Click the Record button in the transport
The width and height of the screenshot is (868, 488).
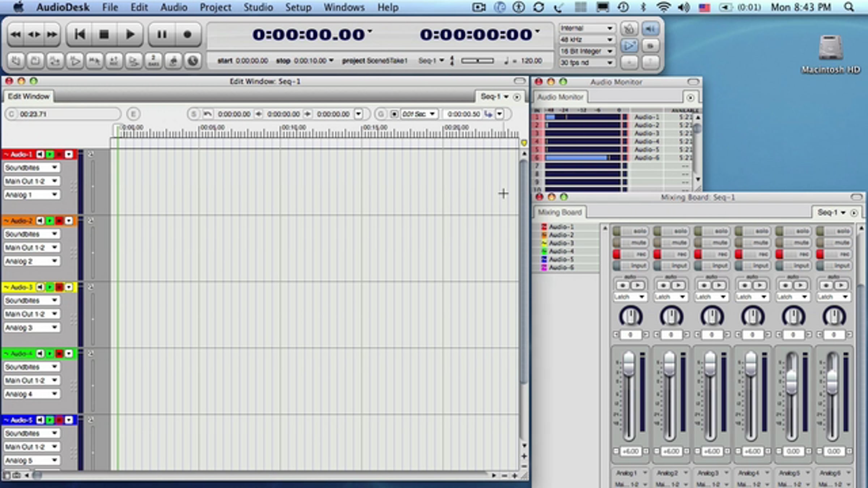(187, 35)
